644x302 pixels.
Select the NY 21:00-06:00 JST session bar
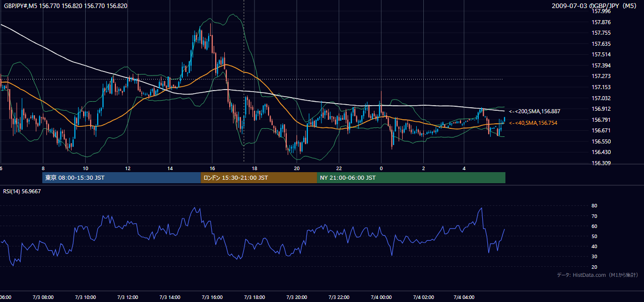click(x=411, y=178)
